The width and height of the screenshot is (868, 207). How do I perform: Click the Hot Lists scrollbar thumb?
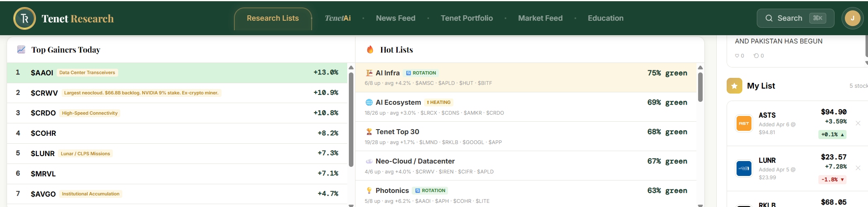[700, 87]
